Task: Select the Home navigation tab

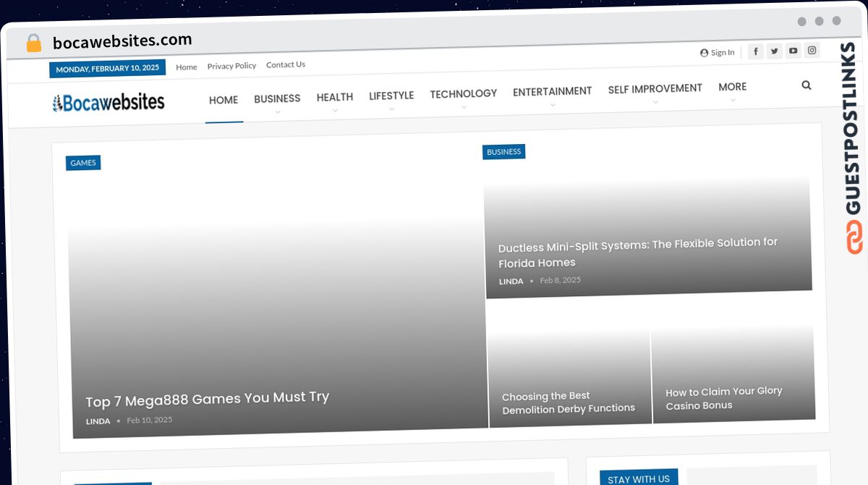Action: coord(224,100)
